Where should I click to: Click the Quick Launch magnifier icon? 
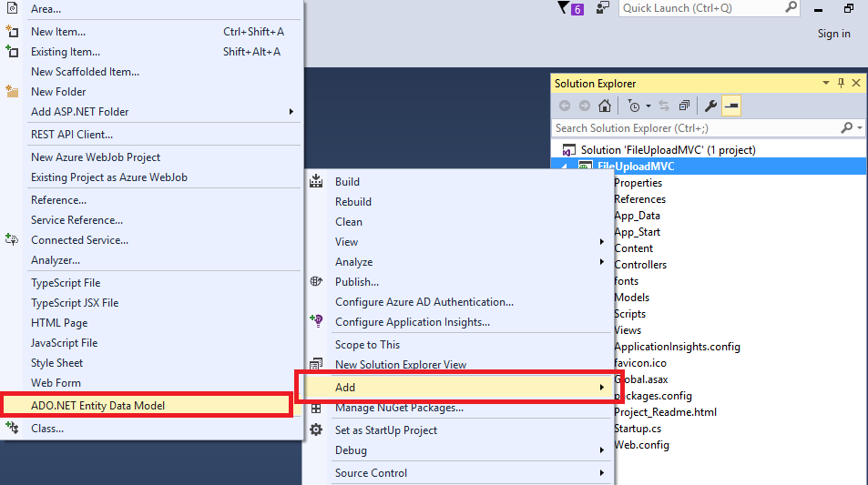791,7
